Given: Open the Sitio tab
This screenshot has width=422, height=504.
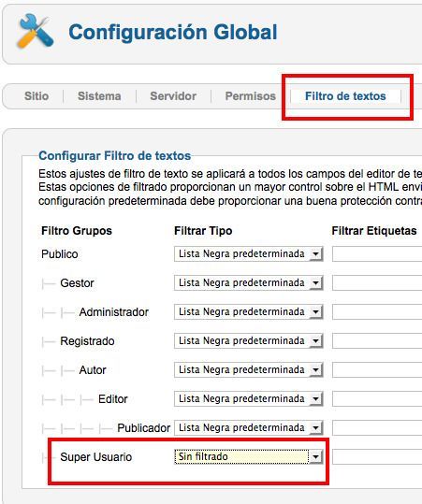Looking at the screenshot, I should click(36, 95).
